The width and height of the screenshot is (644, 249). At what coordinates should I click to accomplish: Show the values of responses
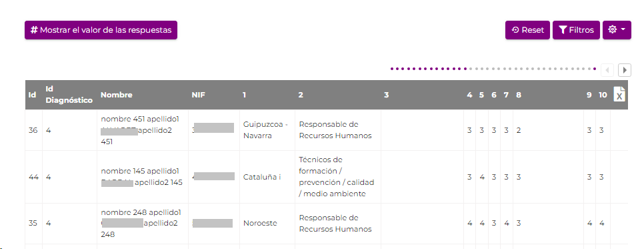click(101, 30)
